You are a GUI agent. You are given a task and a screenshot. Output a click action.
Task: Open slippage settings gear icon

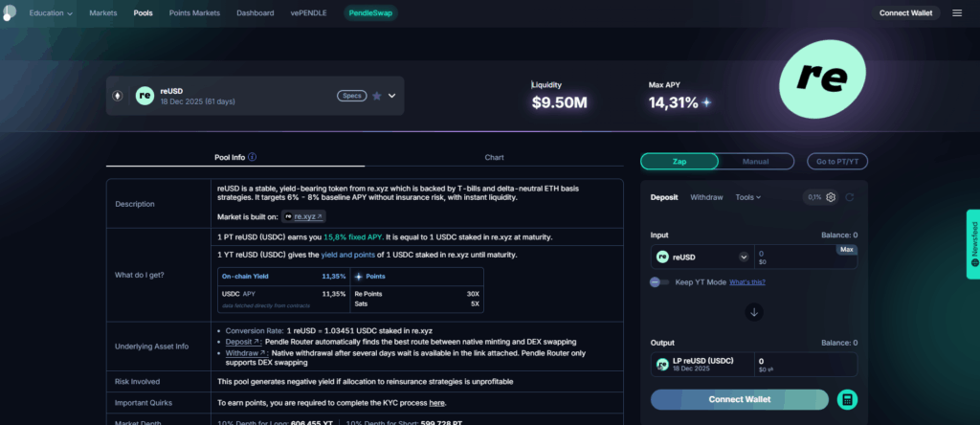831,197
